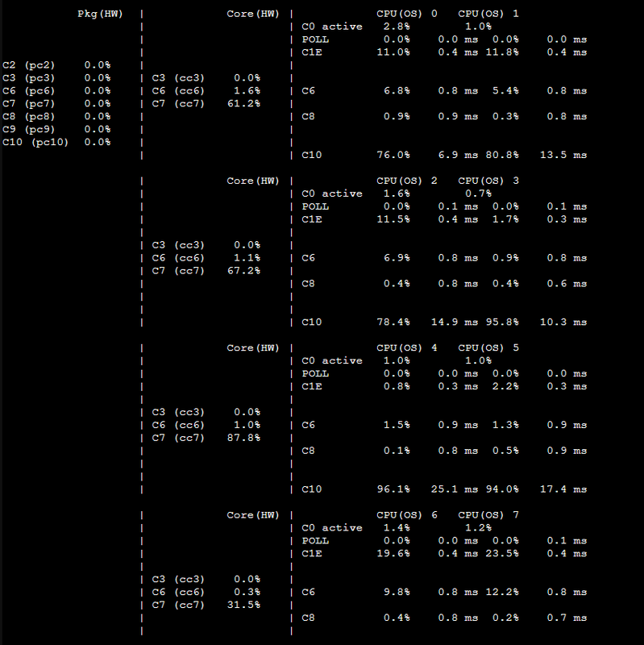Click the C10 duration 17.4 ms
This screenshot has height=645, width=644.
[563, 489]
